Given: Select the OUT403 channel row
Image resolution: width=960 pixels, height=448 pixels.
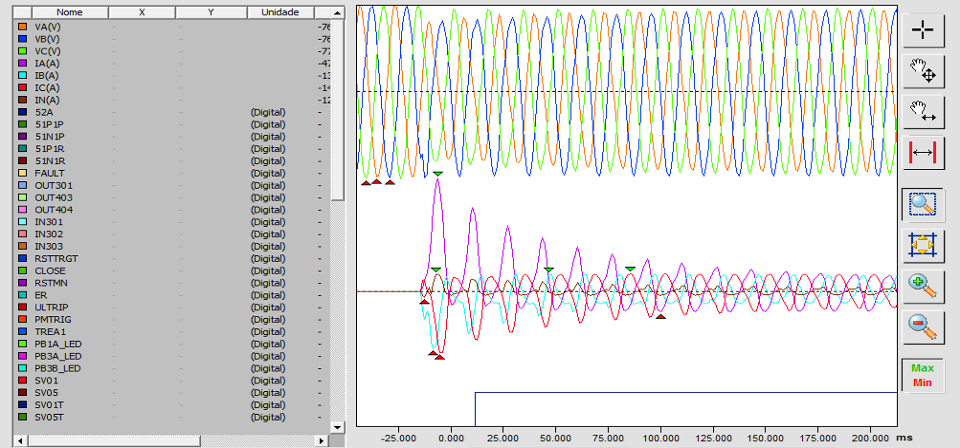Looking at the screenshot, I should pyautogui.click(x=171, y=198).
